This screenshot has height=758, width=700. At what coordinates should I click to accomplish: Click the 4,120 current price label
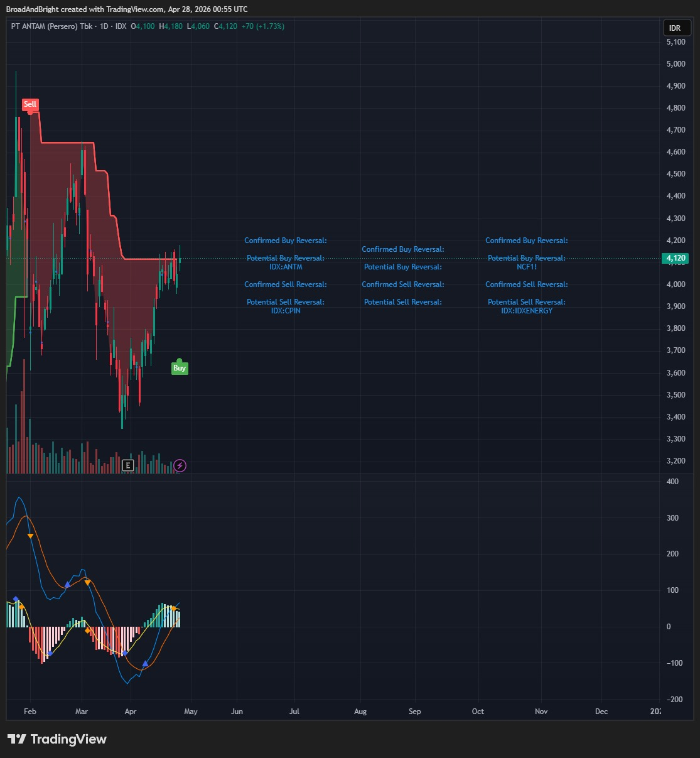[676, 258]
